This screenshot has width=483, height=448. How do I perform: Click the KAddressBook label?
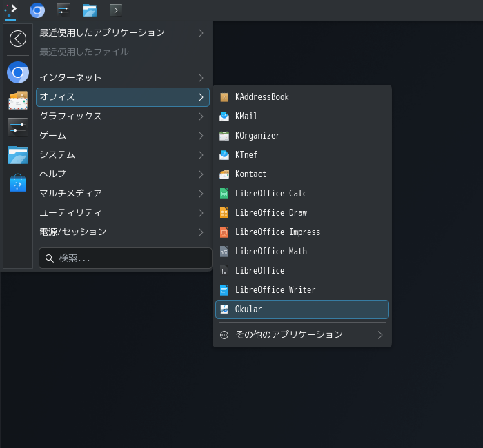[262, 97]
